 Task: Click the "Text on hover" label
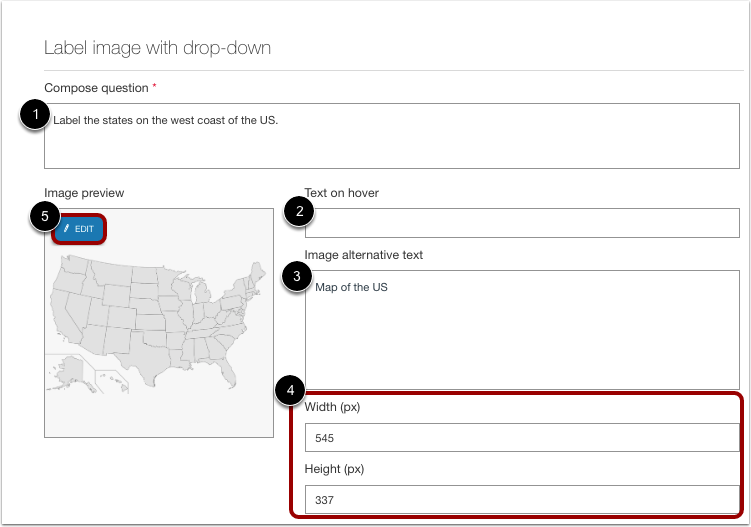pos(343,192)
